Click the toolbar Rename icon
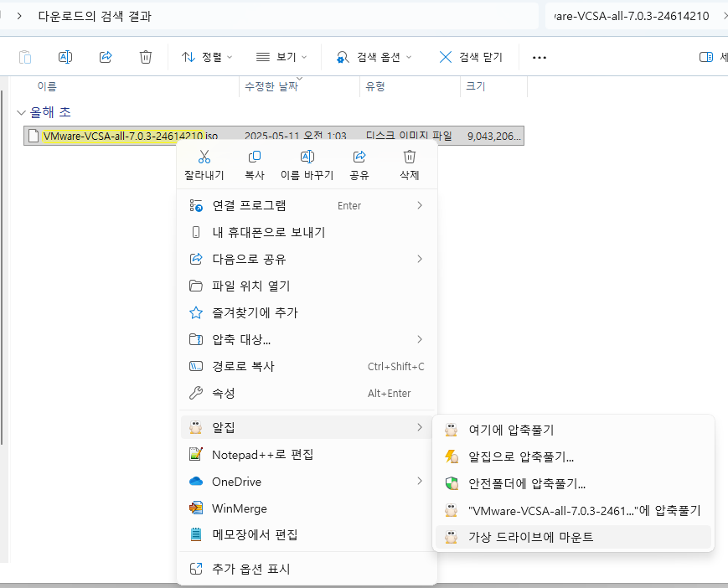 tap(65, 57)
